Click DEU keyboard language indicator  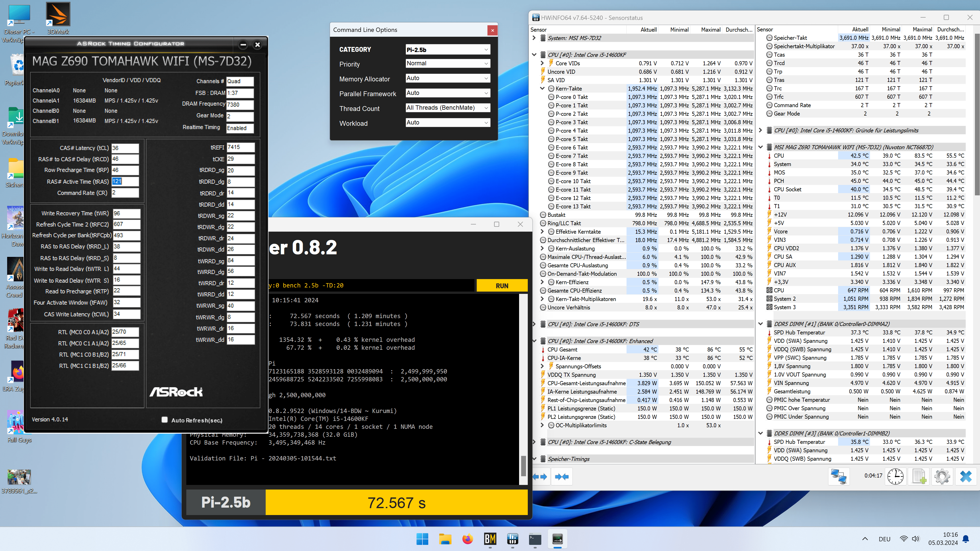[x=885, y=539]
